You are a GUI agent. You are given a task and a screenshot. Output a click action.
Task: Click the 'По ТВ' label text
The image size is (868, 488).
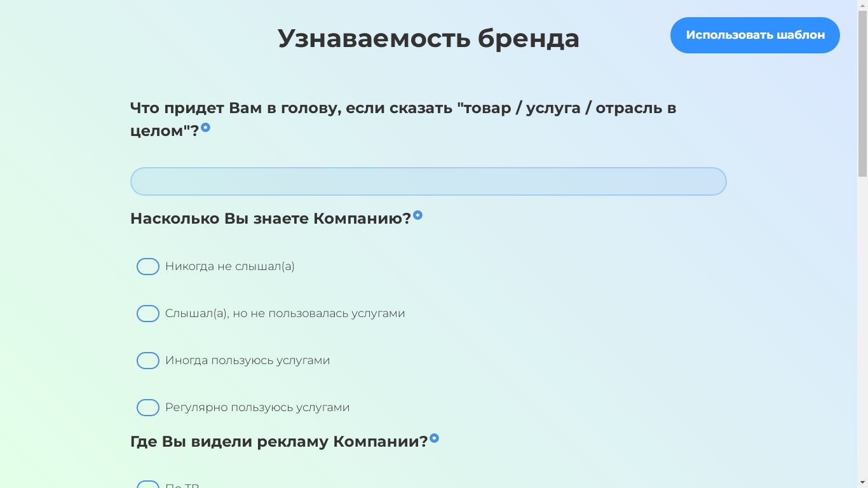[x=182, y=485]
